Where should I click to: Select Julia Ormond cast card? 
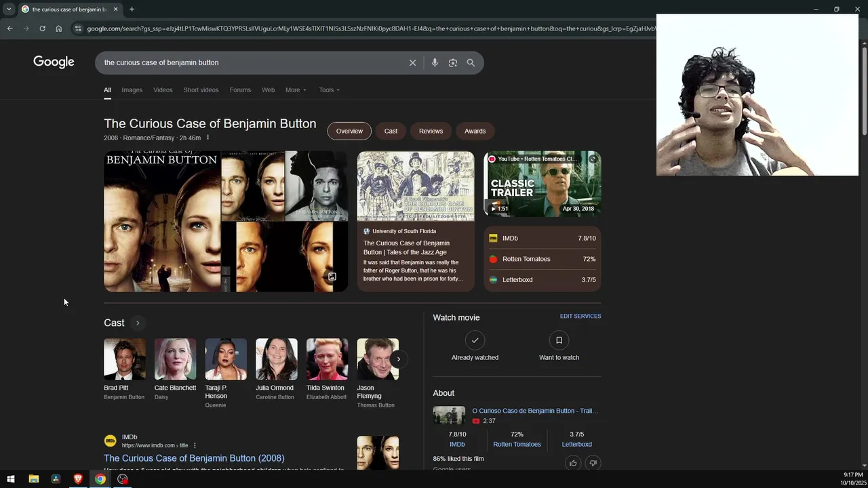point(276,370)
